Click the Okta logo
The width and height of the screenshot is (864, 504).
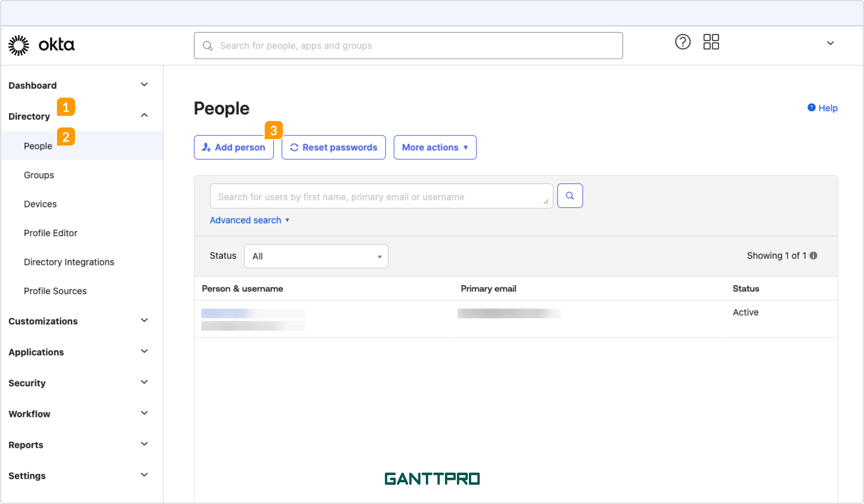tap(41, 45)
